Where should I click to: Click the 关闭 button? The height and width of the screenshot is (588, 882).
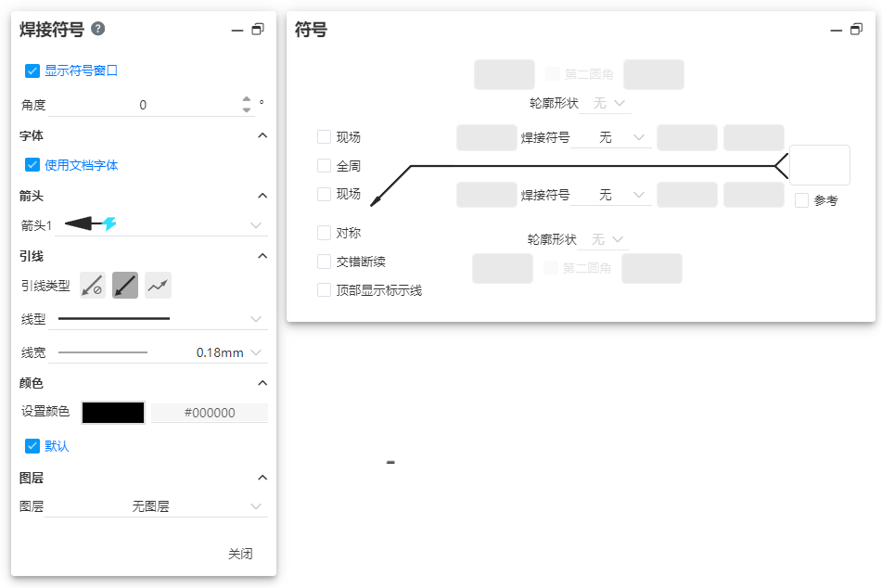(x=240, y=554)
